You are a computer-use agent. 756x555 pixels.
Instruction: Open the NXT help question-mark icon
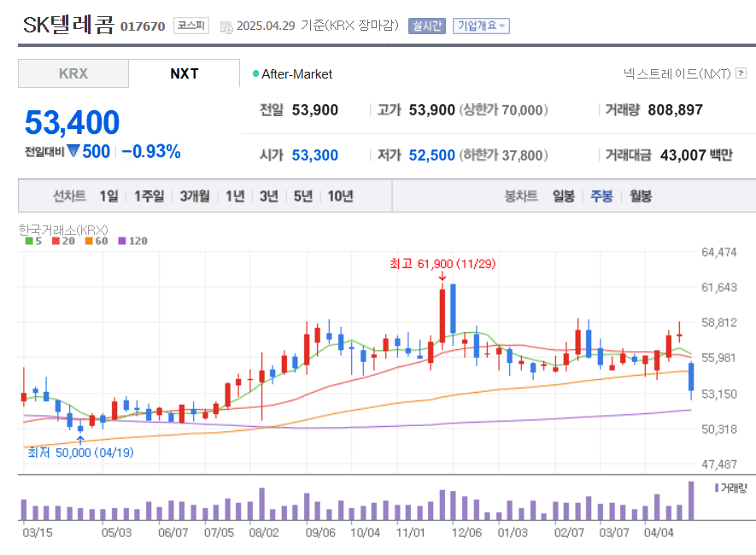741,73
